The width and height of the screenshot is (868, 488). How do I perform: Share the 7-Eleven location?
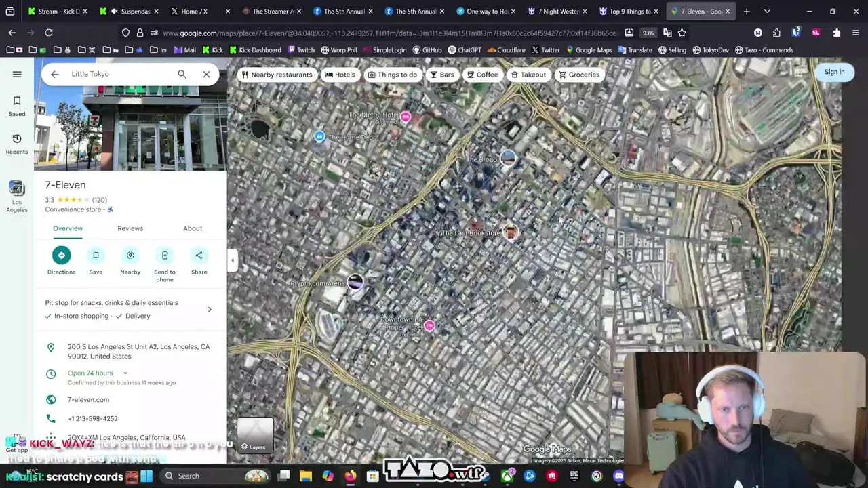click(199, 261)
